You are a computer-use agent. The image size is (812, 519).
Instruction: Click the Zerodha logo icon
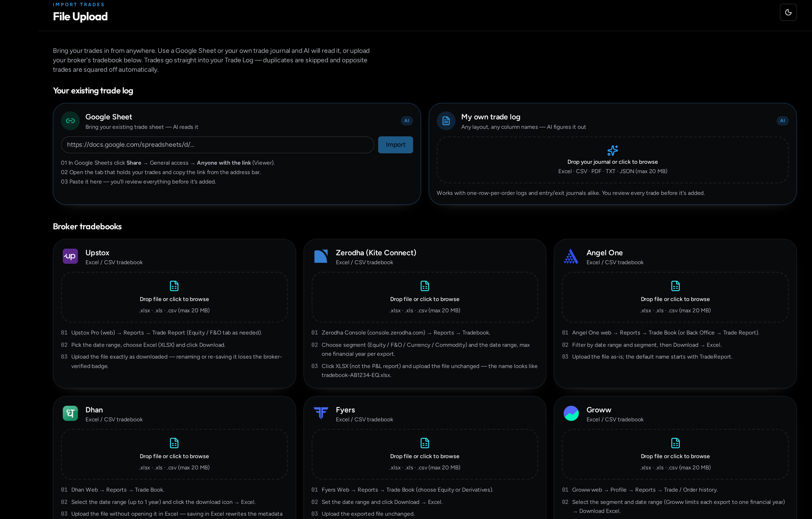pyautogui.click(x=321, y=256)
